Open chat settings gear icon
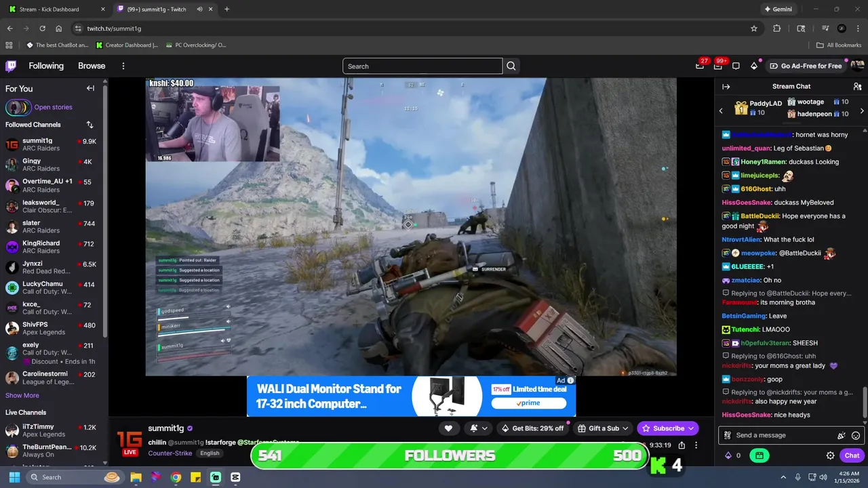 [830, 455]
